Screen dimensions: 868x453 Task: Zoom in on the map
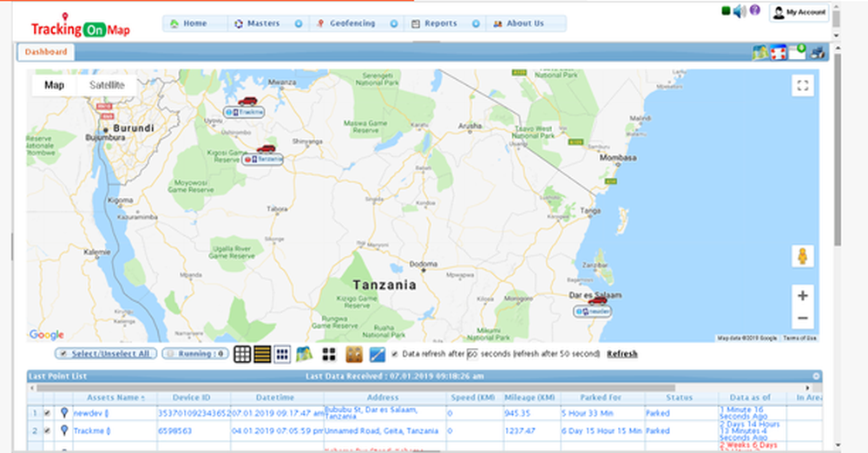tap(802, 296)
